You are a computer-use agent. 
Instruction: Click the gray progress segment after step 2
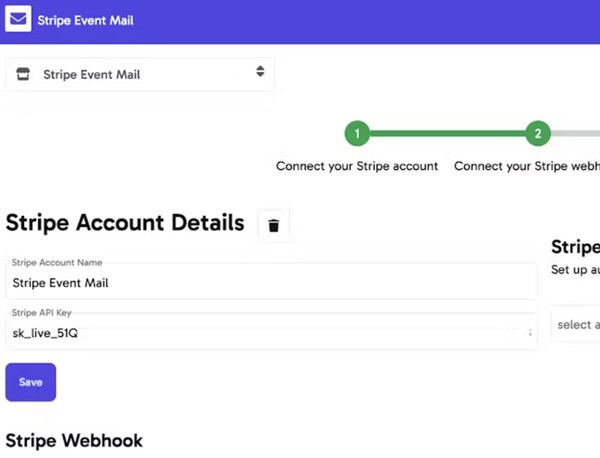tap(577, 133)
